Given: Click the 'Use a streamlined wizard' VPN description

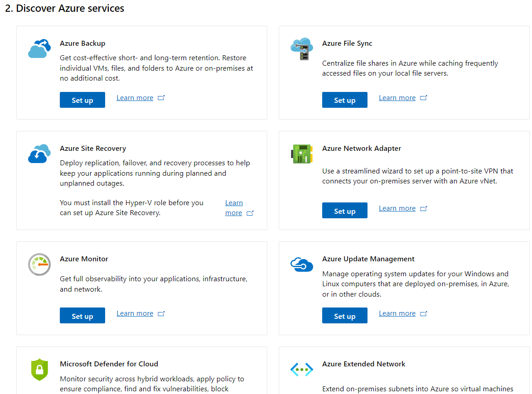Looking at the screenshot, I should 417,176.
